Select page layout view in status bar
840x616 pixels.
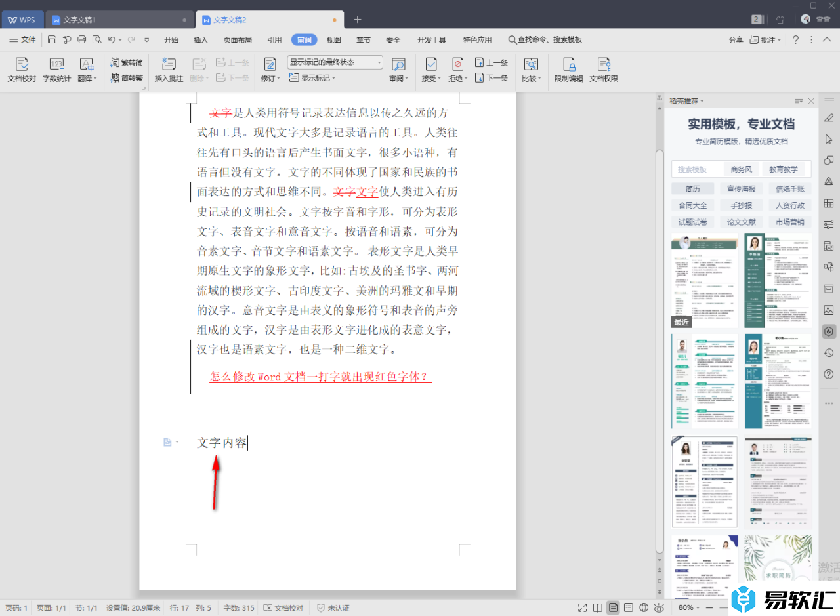(x=612, y=607)
